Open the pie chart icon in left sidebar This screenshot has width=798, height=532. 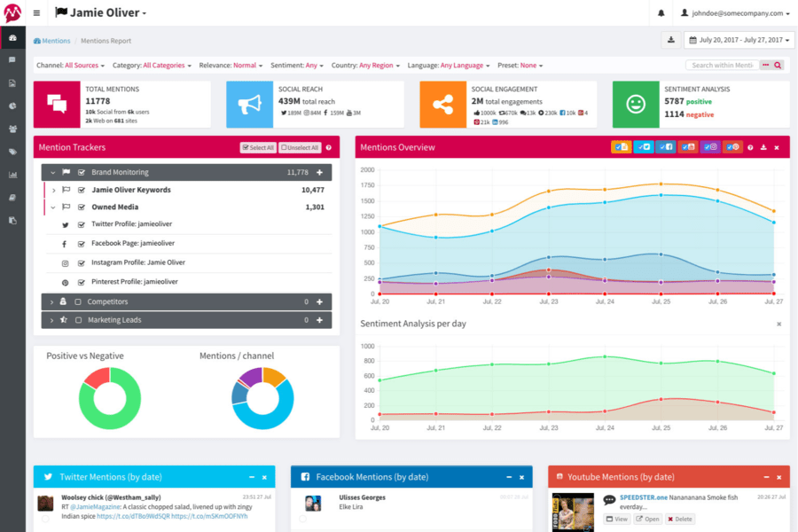coord(12,106)
